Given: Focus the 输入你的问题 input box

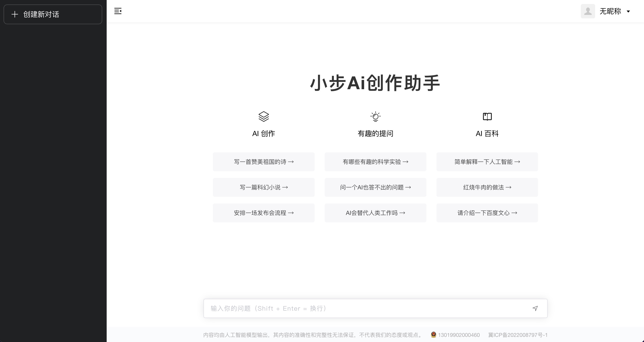Looking at the screenshot, I should coord(365,308).
